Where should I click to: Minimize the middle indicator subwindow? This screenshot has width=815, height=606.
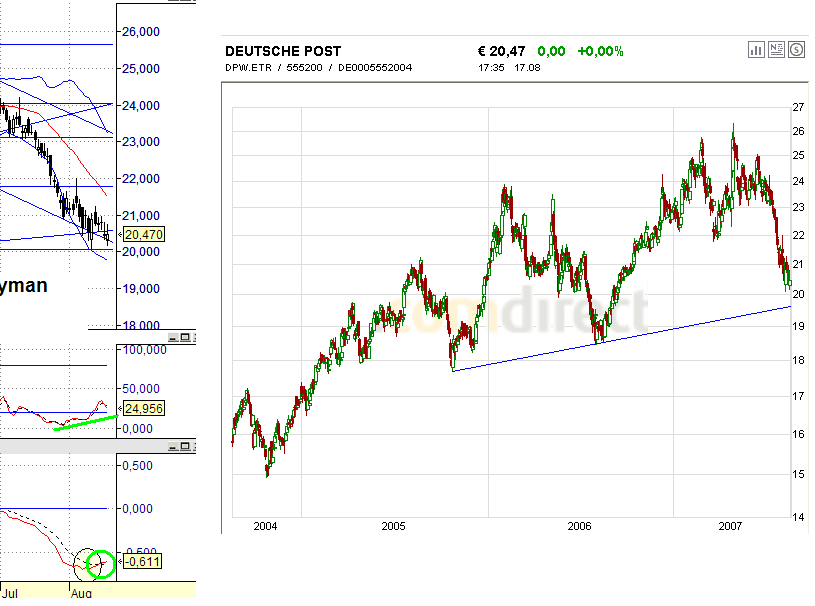173,337
